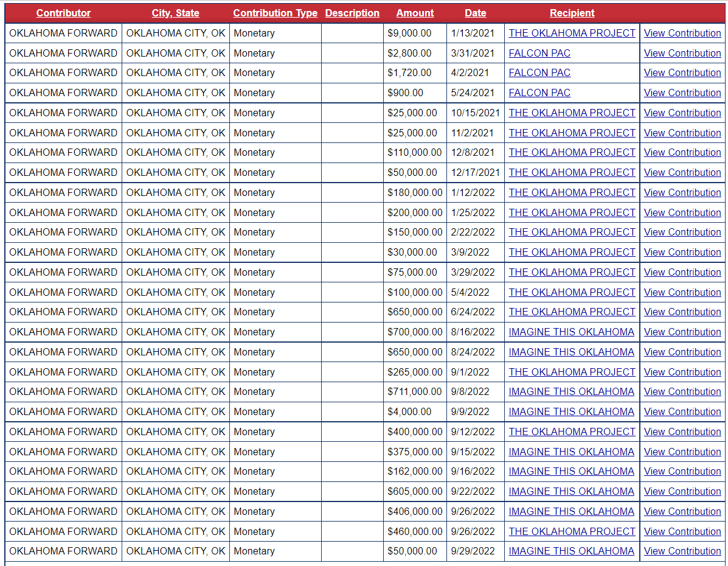View Contribution for the $75,000.00 row
The height and width of the screenshot is (566, 728).
pos(682,272)
